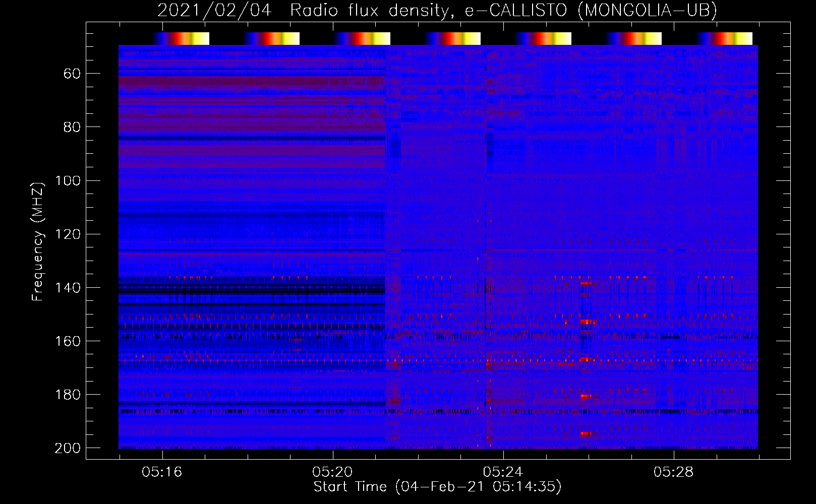Screen dimensions: 816x504
Task: Click the middle (fourth) color bar
Action: click(453, 38)
